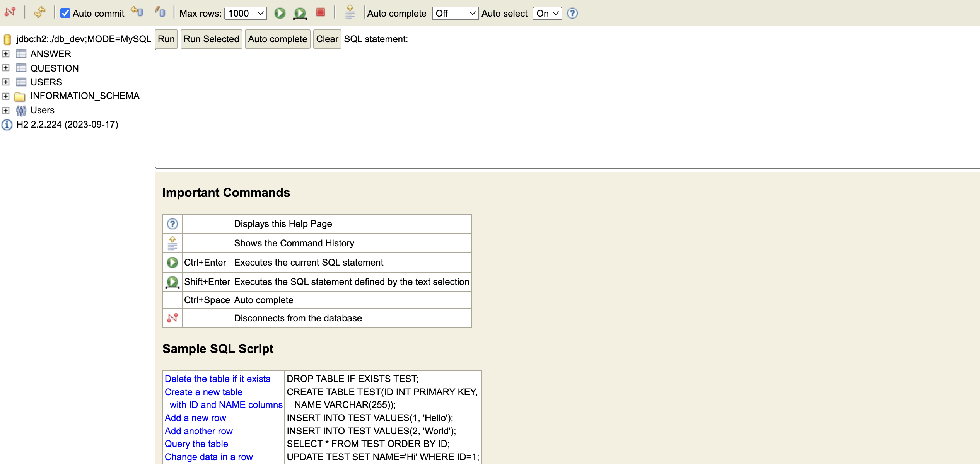Click the Run Selected toolbar icon
The width and height of the screenshot is (980, 464).
300,13
